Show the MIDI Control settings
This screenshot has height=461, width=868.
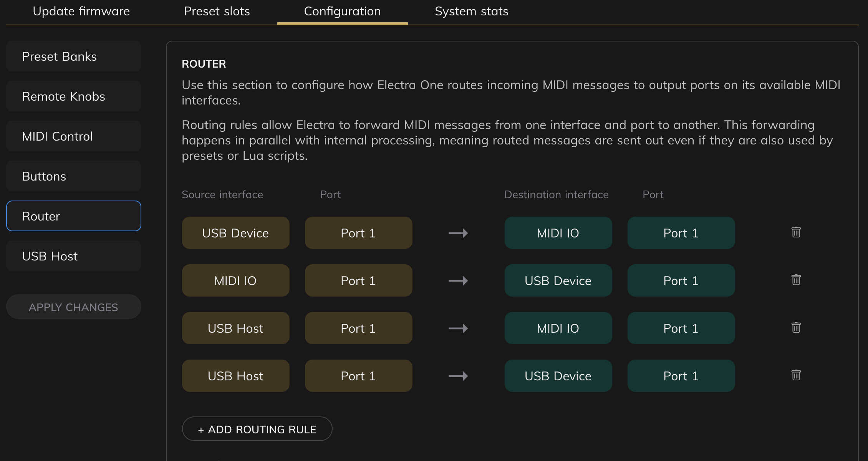point(74,136)
